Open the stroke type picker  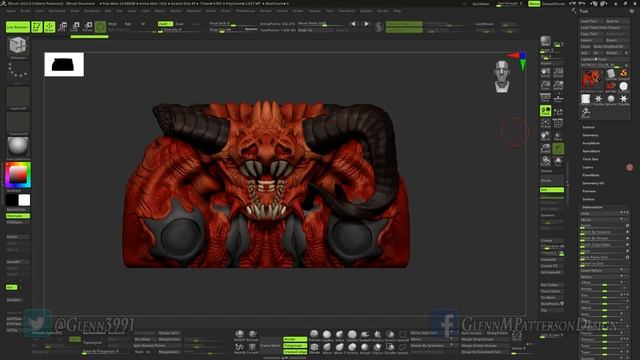(x=18, y=72)
